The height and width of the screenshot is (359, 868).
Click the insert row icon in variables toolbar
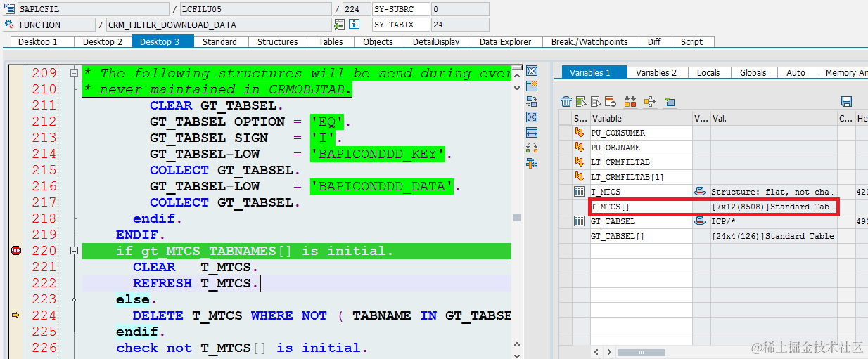pos(581,101)
